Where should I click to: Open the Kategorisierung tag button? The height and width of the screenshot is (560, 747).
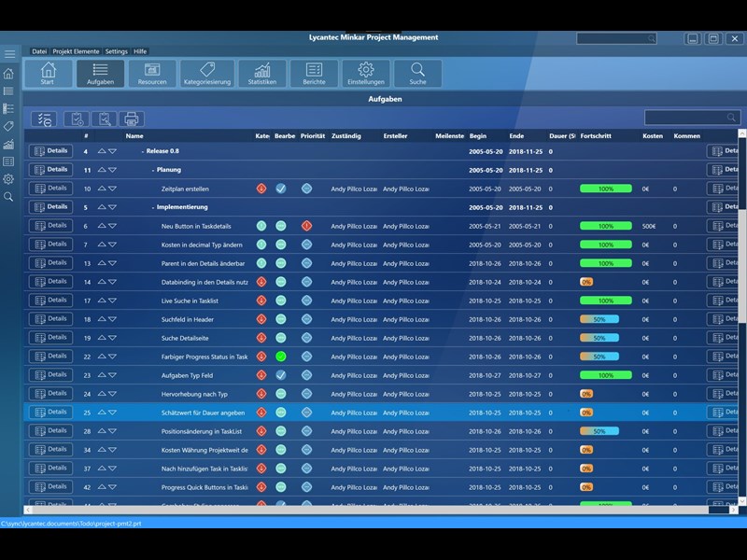point(207,74)
